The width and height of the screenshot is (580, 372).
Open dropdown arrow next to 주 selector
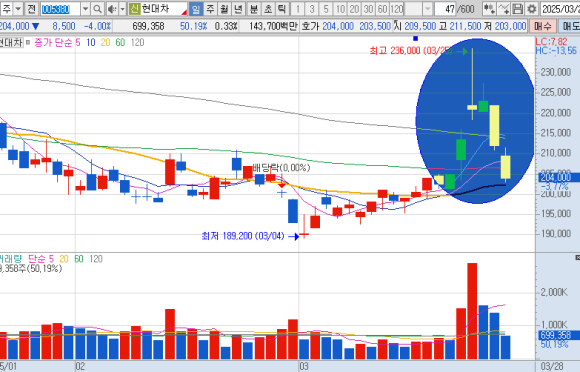(x=18, y=9)
